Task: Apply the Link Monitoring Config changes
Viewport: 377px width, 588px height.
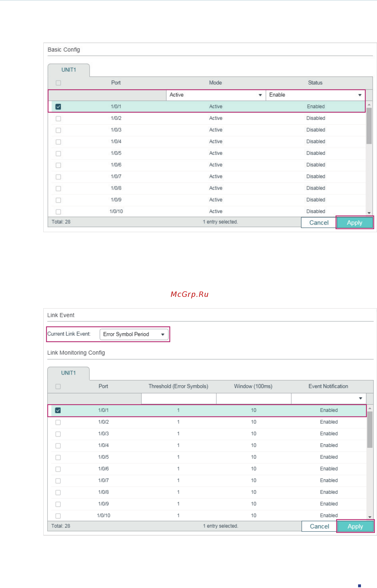Action: click(355, 526)
